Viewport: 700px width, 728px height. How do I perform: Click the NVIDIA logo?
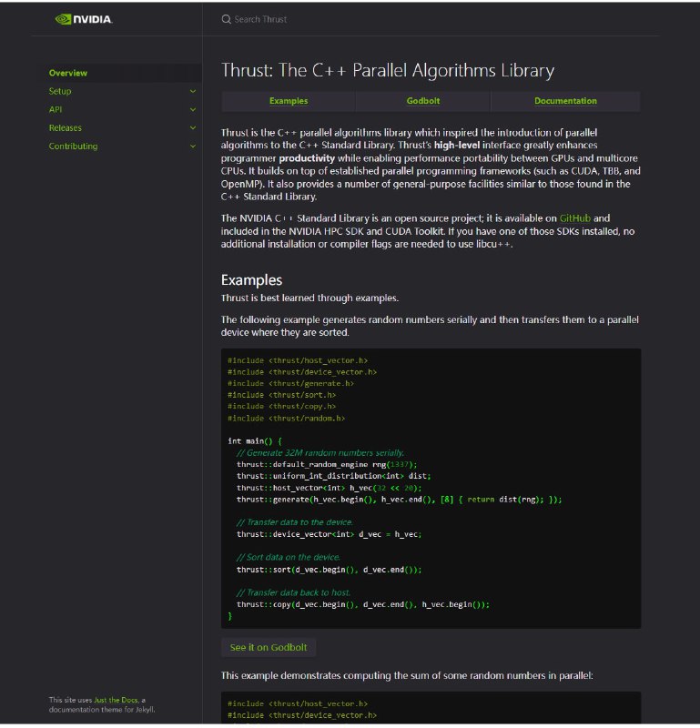point(84,19)
